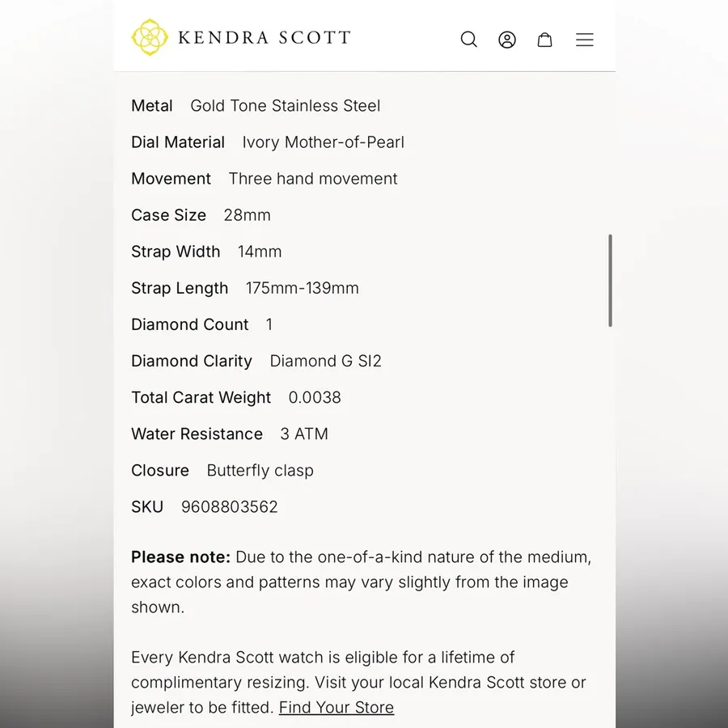
Task: Click the 14mm strap width value
Action: 260,252
